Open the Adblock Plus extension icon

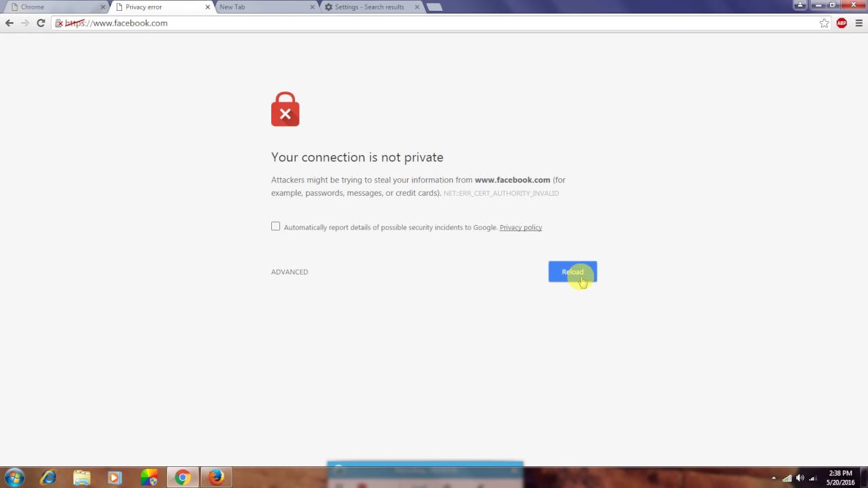[x=842, y=23]
